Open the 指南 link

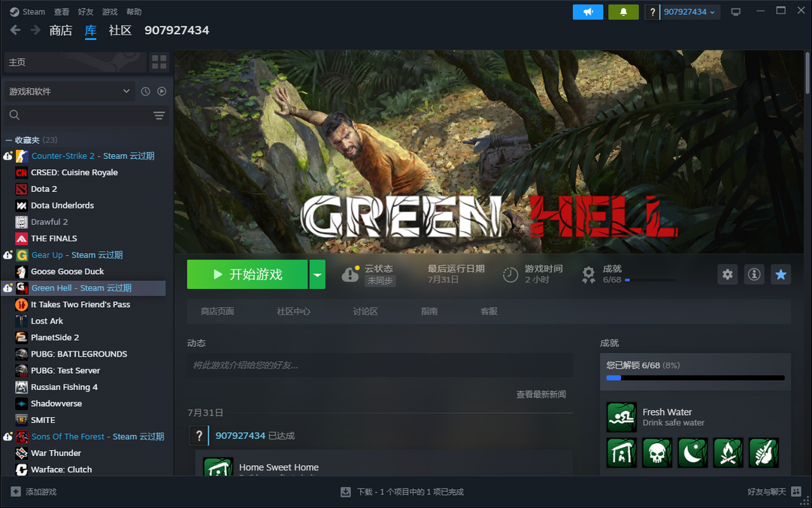coord(429,311)
